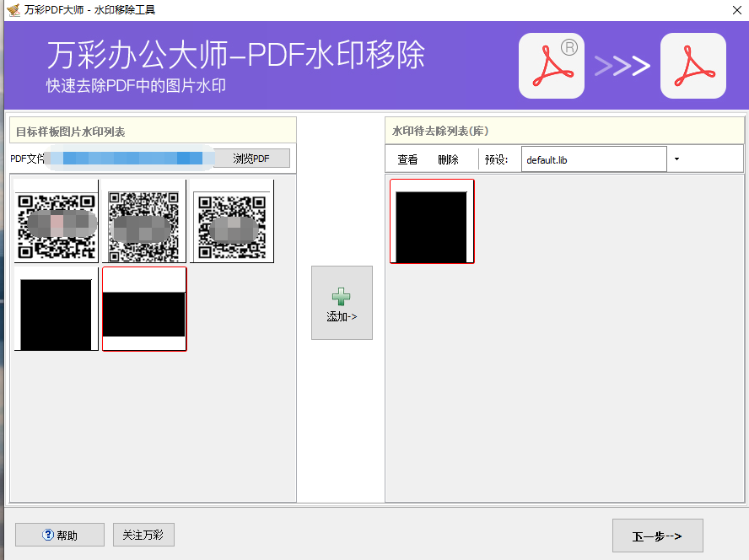Image resolution: width=749 pixels, height=560 pixels.
Task: Click the clean PDF icon in banner
Action: [x=693, y=66]
